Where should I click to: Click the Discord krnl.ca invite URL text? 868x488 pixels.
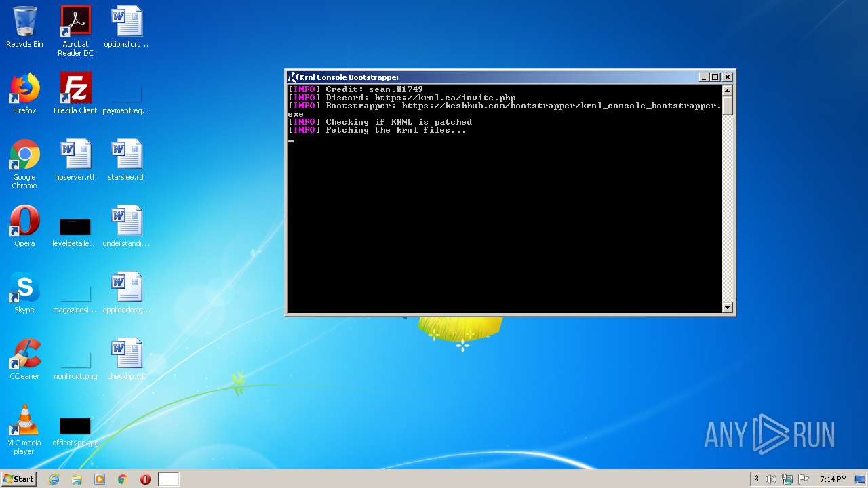[445, 98]
